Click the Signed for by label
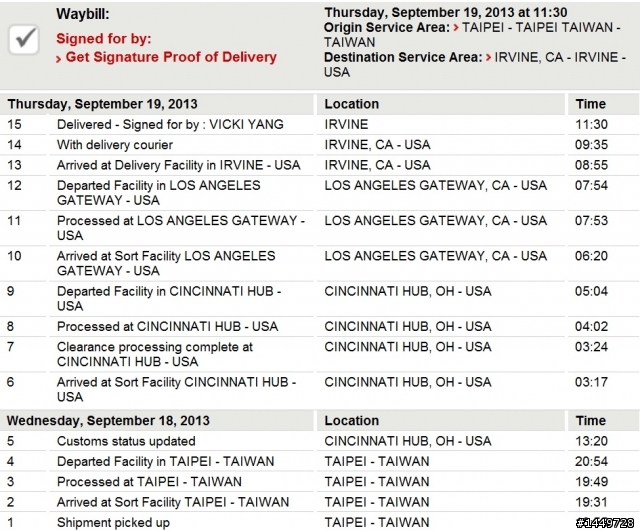The image size is (640, 531). click(x=104, y=39)
